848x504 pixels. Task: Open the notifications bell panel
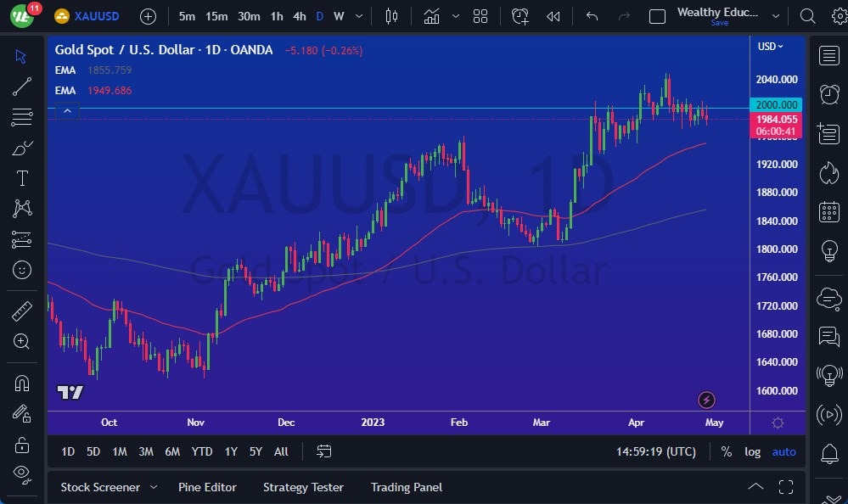click(829, 453)
